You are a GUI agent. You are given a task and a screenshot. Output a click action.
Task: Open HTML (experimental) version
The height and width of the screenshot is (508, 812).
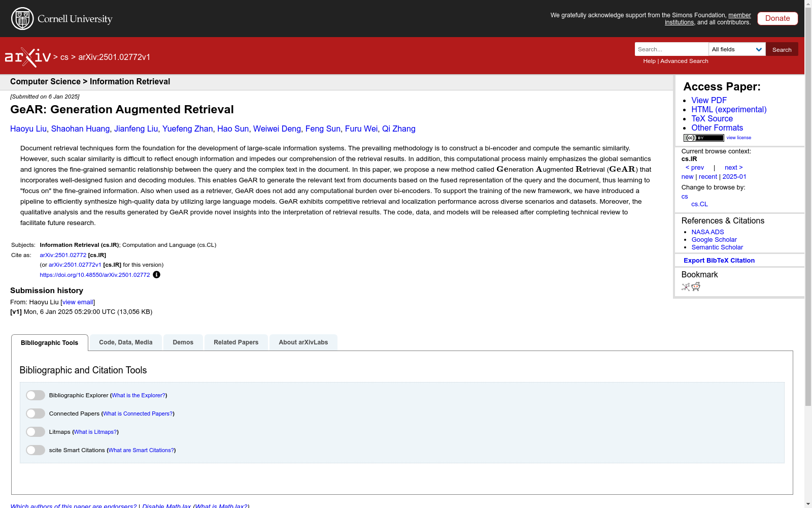click(729, 110)
